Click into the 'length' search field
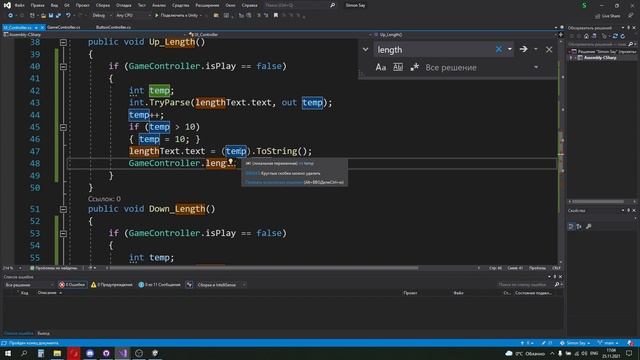Screen dimensions: 640x360 434,50
